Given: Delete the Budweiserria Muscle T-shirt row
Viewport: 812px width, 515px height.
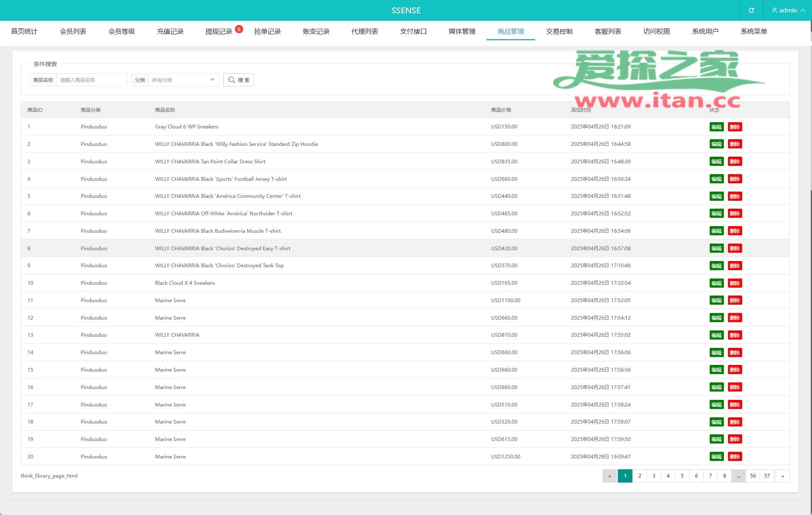Looking at the screenshot, I should click(x=735, y=231).
